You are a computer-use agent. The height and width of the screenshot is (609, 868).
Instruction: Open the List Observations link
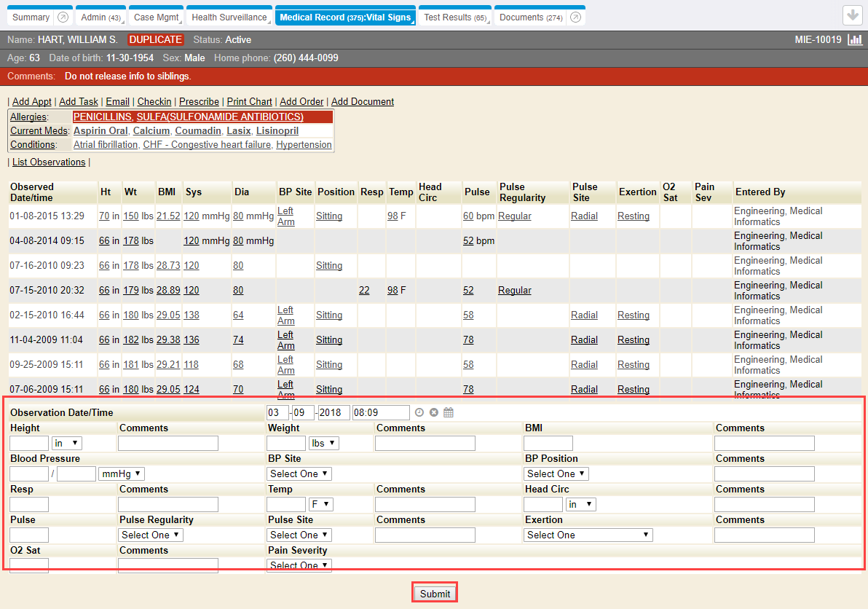point(49,162)
